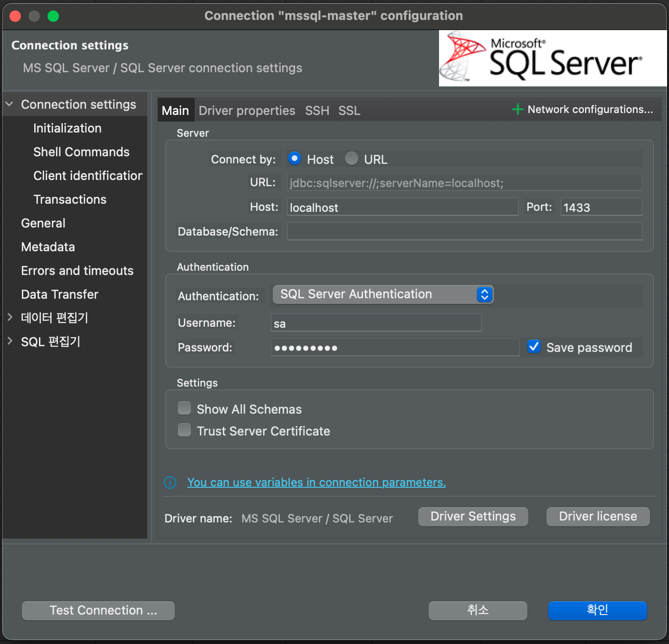Open the Authentication type dropdown
This screenshot has height=644, width=669.
pos(383,294)
